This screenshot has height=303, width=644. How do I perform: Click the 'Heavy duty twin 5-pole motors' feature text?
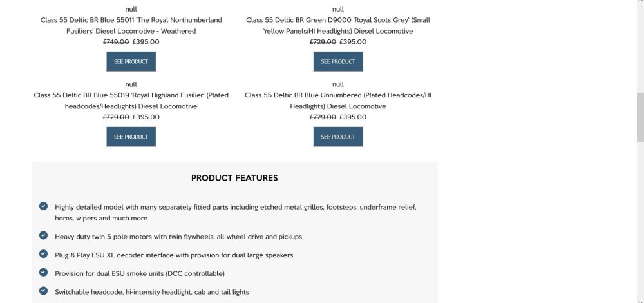[x=178, y=237]
